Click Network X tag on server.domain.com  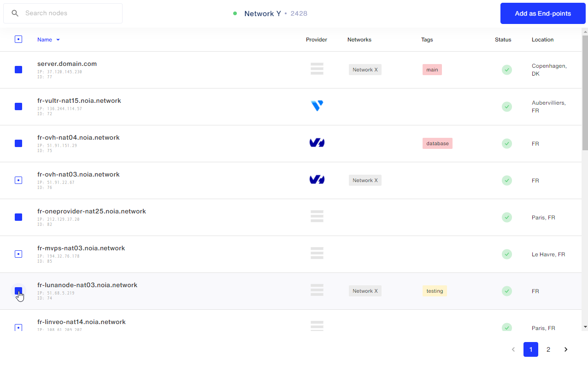(x=365, y=70)
